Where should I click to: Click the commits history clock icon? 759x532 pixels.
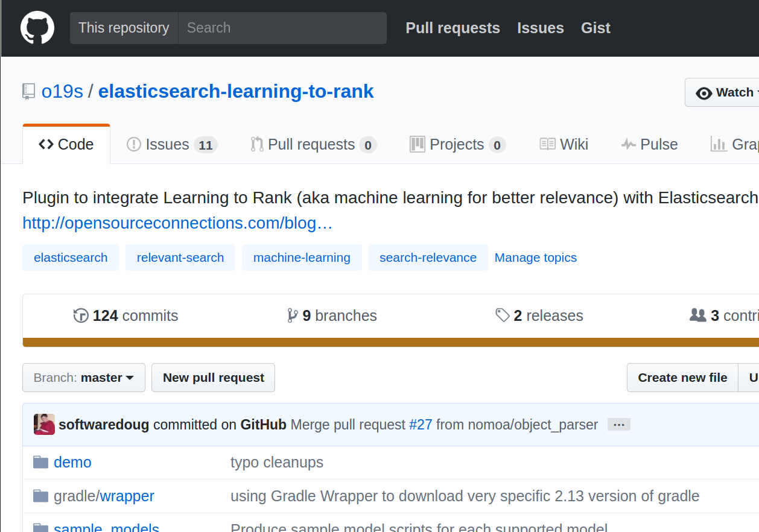point(81,315)
